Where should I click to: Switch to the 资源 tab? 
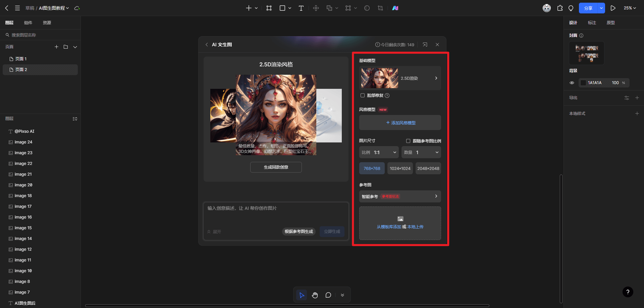pyautogui.click(x=47, y=23)
